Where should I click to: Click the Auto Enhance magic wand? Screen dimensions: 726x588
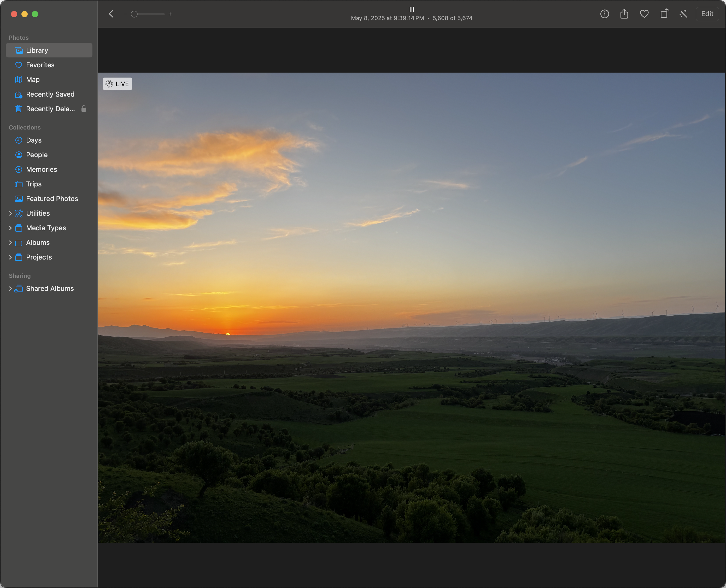click(x=683, y=14)
